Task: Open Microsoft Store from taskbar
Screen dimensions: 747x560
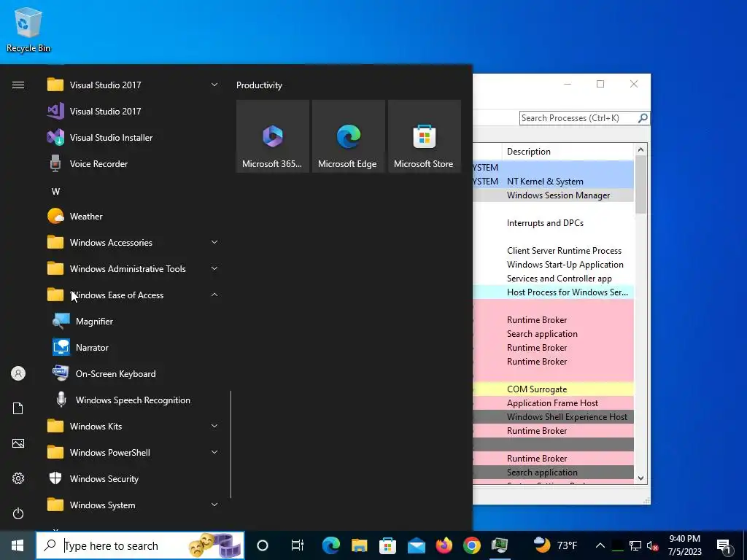Action: point(387,545)
